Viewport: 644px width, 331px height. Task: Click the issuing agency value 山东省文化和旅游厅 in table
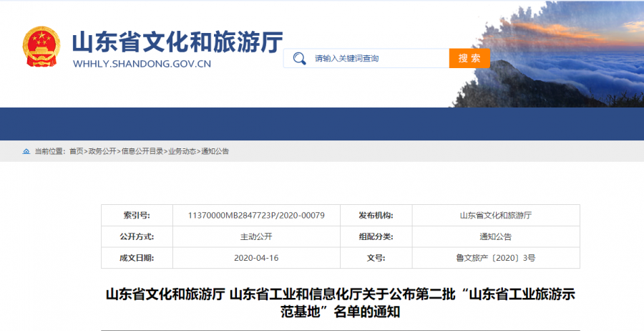[x=496, y=216]
